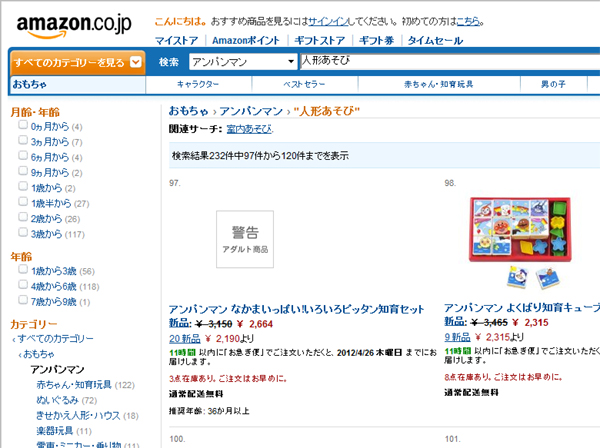Check the 1歳半から age filter
This screenshot has width=600, height=448.
click(23, 202)
